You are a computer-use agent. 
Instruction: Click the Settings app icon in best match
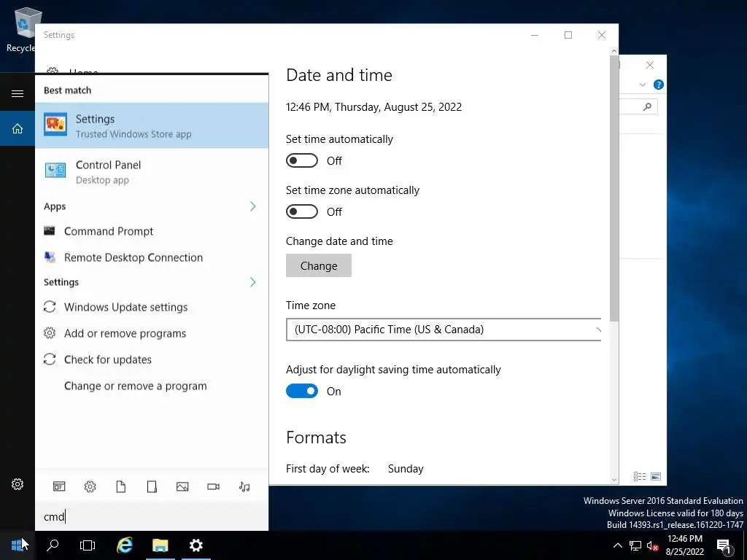55,125
